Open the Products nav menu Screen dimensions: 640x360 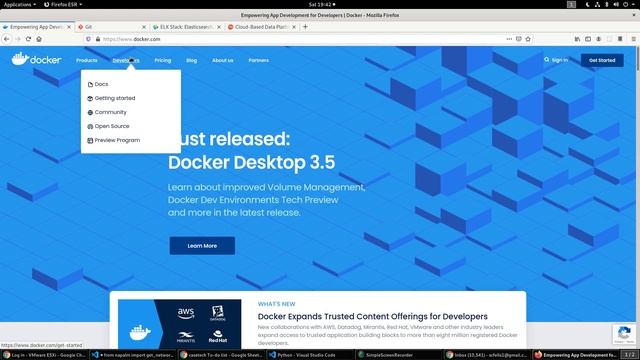[87, 60]
